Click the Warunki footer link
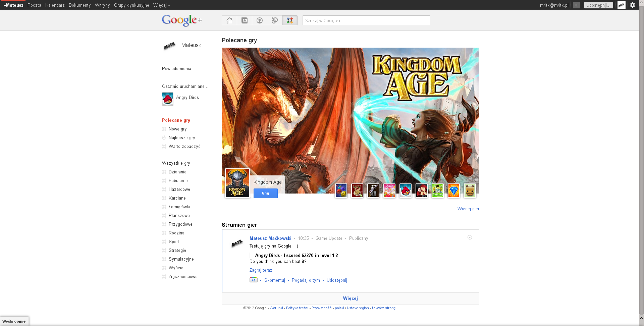Screen dimensions: 644x326 [x=276, y=308]
